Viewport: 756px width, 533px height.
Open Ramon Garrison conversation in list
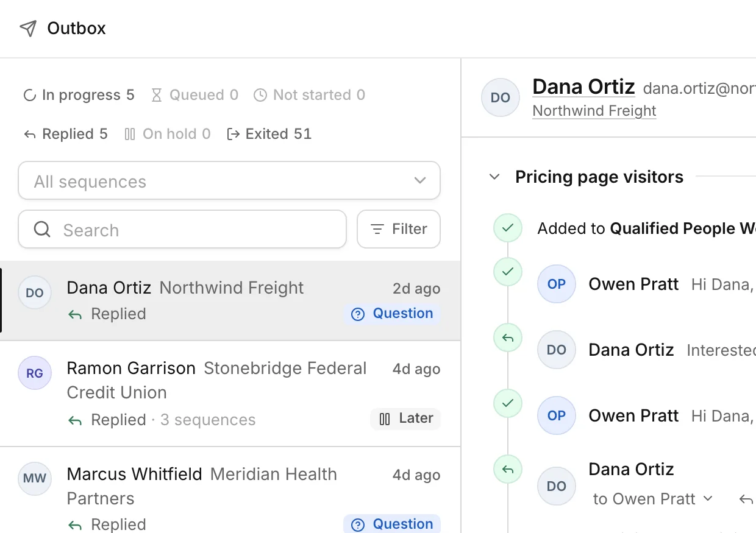(x=230, y=394)
